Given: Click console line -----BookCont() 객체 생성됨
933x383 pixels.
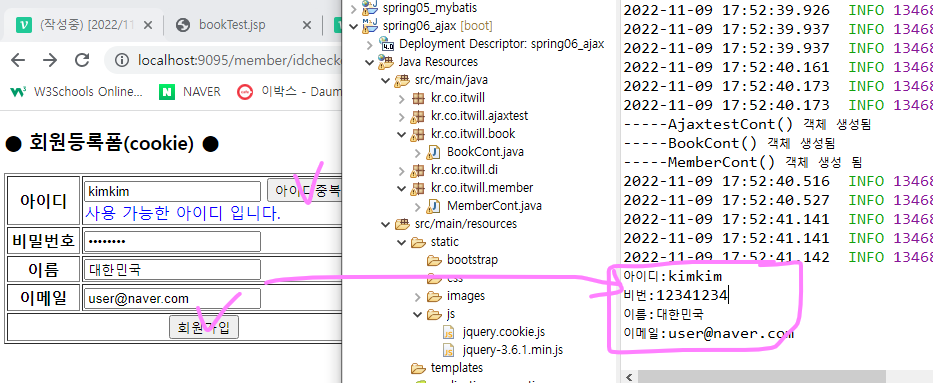Looking at the screenshot, I should point(729,143).
